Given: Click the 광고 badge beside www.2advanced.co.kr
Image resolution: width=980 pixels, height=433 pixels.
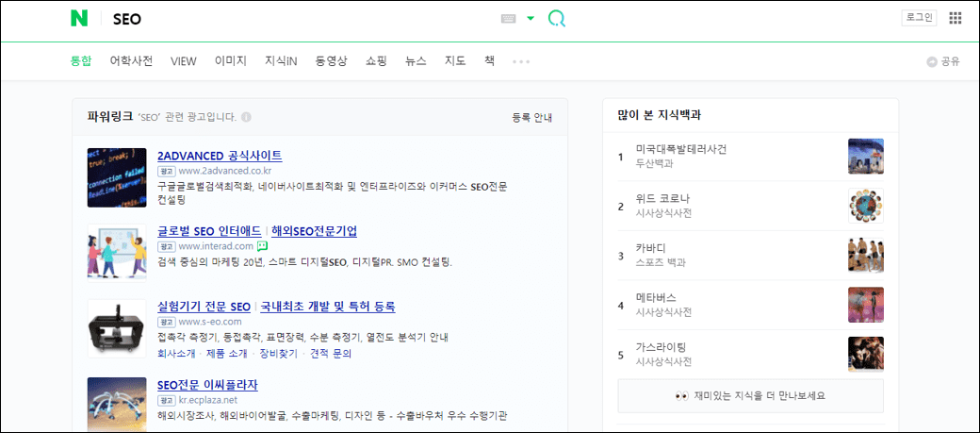Looking at the screenshot, I should 167,171.
